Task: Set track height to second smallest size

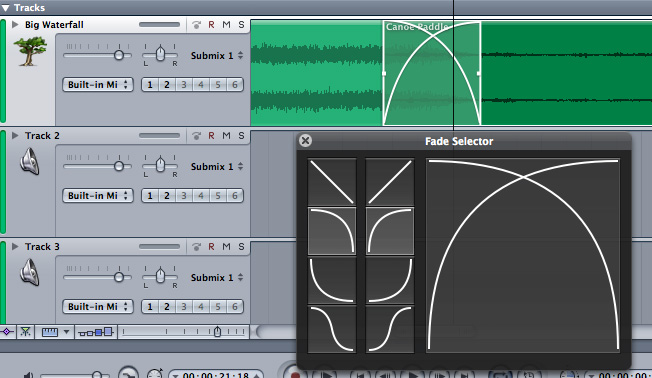Action: [x=89, y=333]
